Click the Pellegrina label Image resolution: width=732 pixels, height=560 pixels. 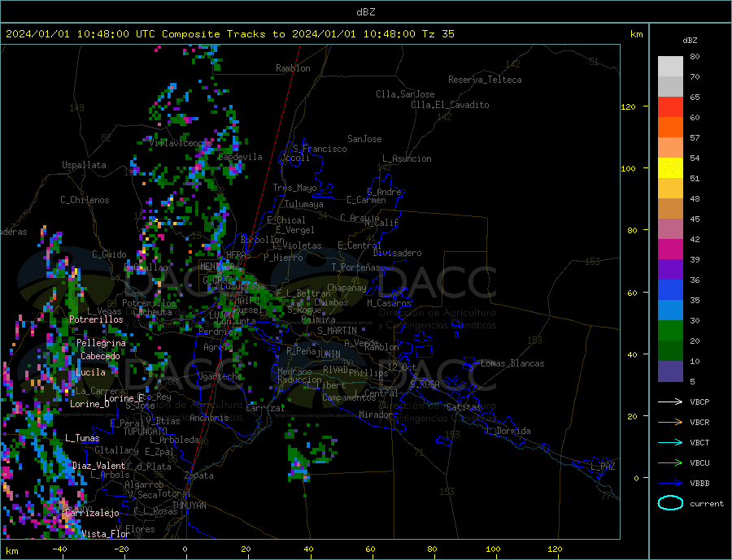coord(102,343)
